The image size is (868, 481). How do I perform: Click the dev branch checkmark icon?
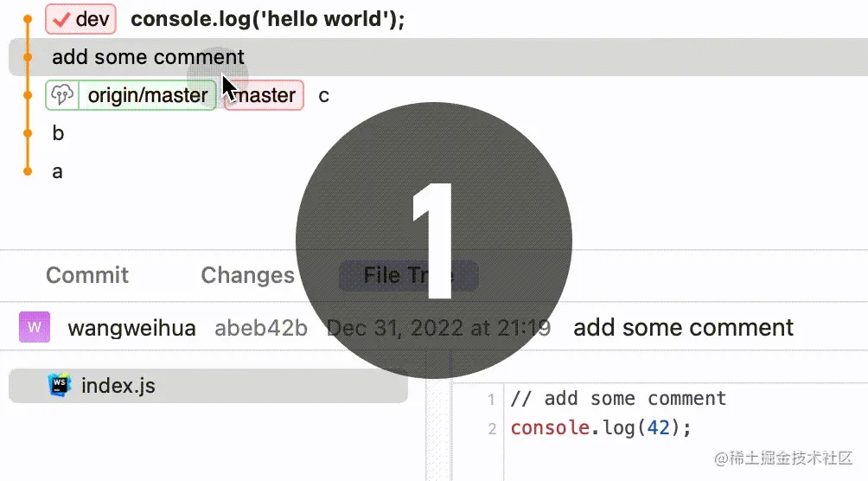60,19
